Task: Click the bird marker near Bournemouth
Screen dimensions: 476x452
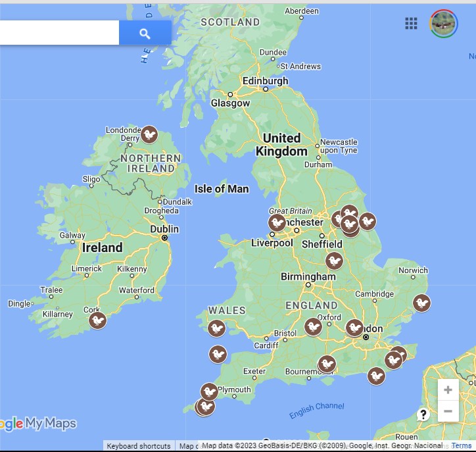Action: [x=326, y=364]
